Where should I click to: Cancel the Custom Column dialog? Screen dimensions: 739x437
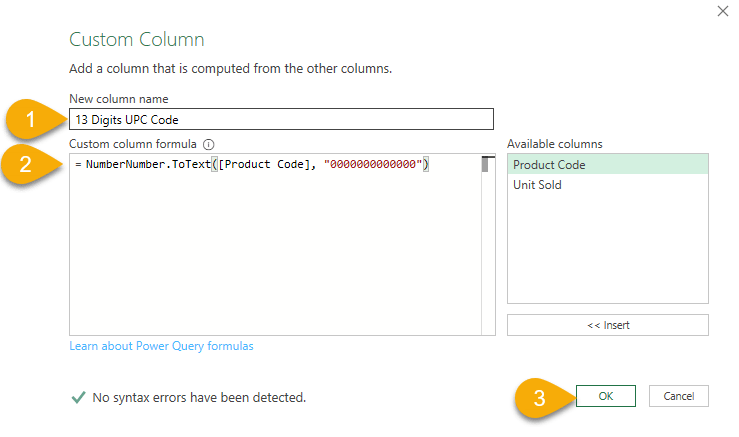(678, 396)
